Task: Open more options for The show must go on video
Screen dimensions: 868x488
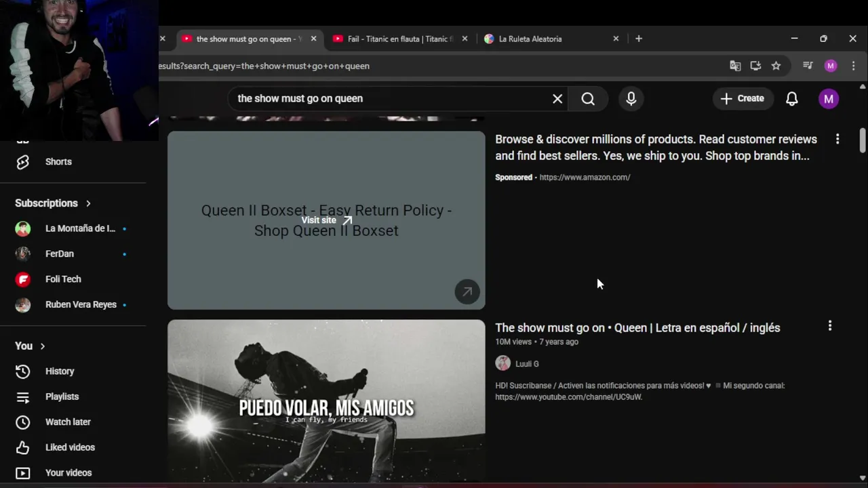Action: (829, 326)
